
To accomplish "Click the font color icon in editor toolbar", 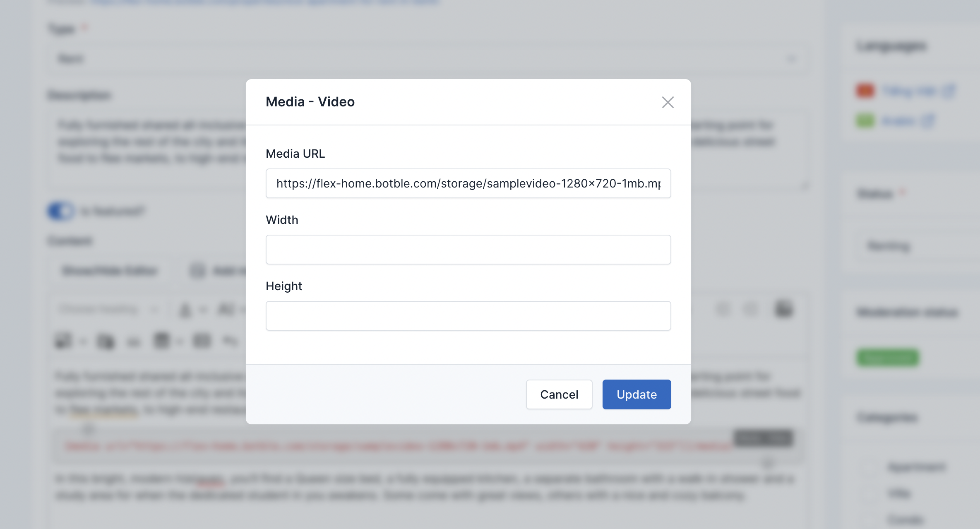I will [x=185, y=310].
